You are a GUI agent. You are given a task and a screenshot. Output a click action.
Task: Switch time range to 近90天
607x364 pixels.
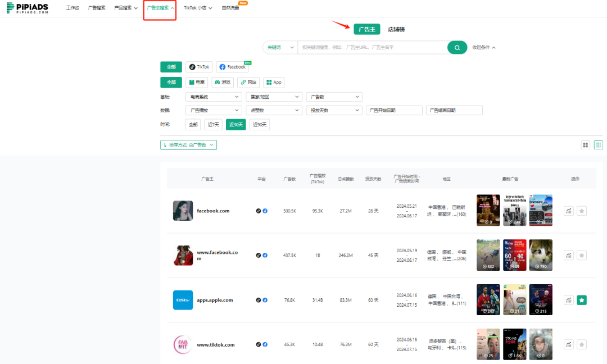tap(259, 124)
